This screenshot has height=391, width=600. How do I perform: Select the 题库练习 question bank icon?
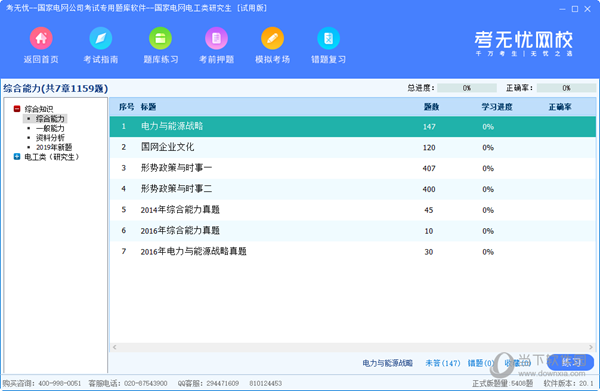click(160, 38)
